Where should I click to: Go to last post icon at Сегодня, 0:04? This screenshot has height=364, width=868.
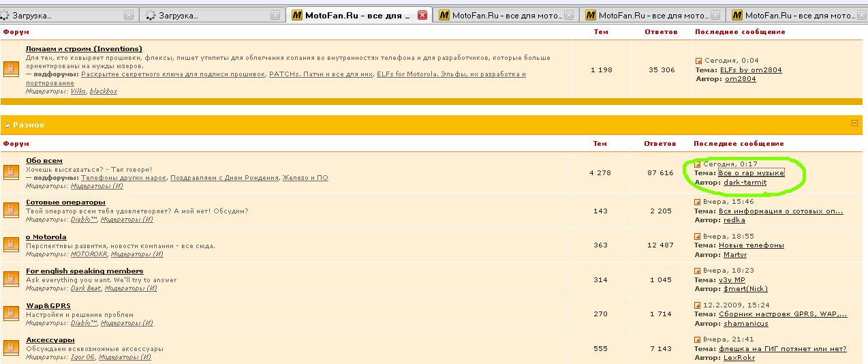[698, 61]
